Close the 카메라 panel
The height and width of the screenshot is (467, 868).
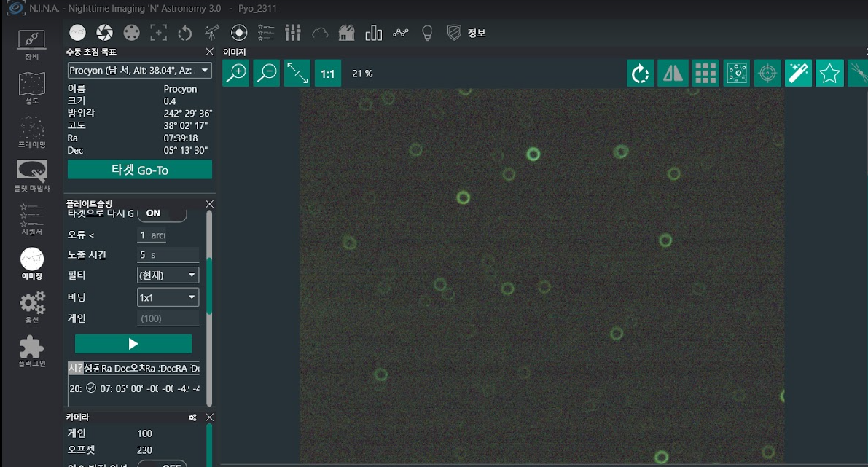[x=209, y=417]
